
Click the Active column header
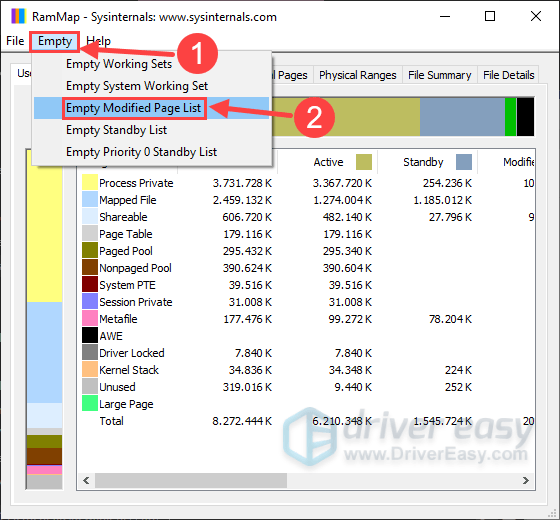click(x=328, y=162)
